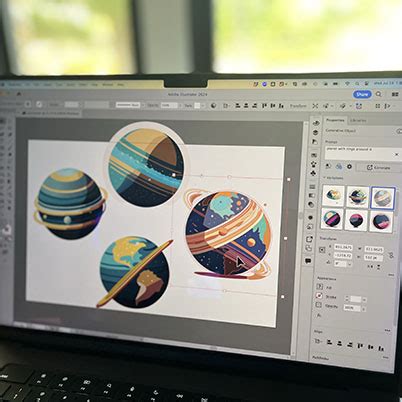The width and height of the screenshot is (402, 402).
Task: Adjust stroke weight stepper arrows
Action: click(x=347, y=299)
